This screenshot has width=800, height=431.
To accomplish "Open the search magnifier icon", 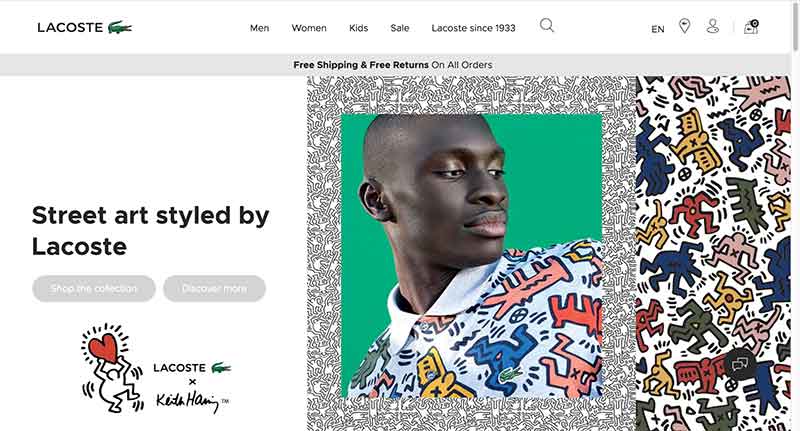I will pyautogui.click(x=547, y=25).
